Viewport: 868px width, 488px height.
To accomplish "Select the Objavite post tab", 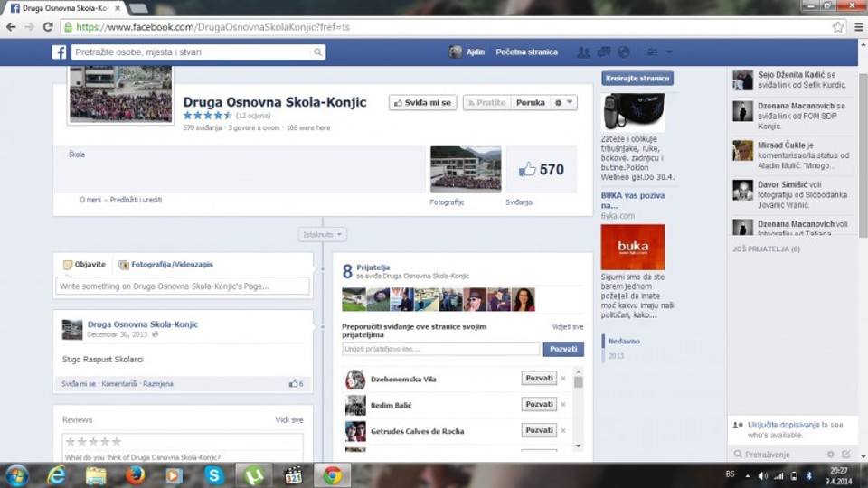I will (84, 265).
